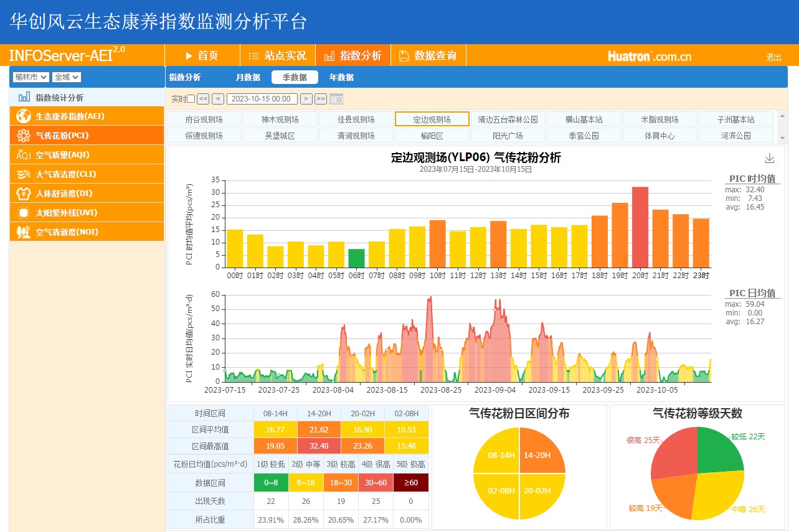Click the 气传花粉(PCI) flower icon
The width and height of the screenshot is (799, 532).
(24, 136)
